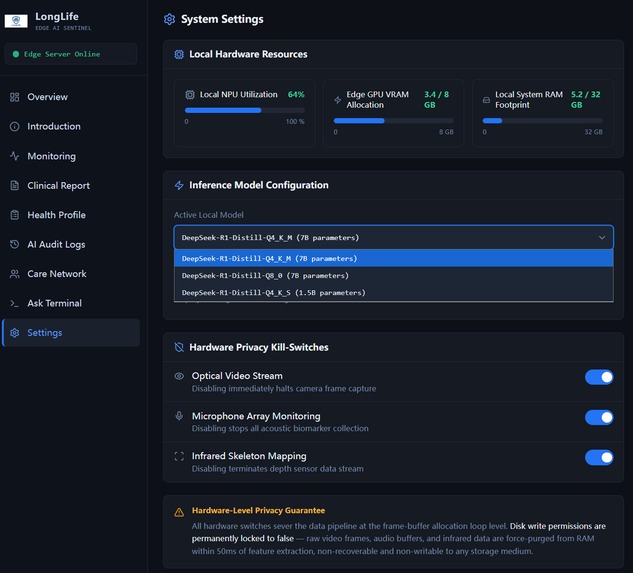This screenshot has width=633, height=573.
Task: Click the LongLife app title
Action: click(57, 17)
